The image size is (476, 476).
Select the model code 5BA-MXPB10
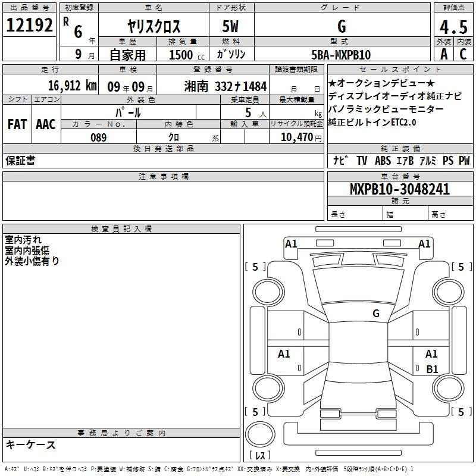click(x=341, y=55)
